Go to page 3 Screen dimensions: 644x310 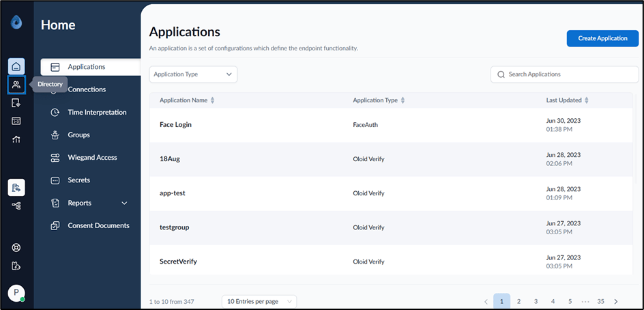point(536,301)
